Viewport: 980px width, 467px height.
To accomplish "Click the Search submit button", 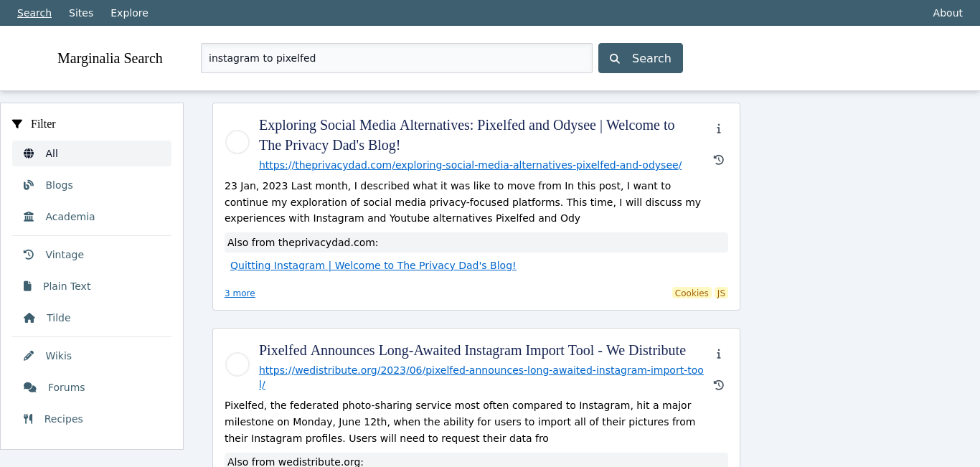I will (641, 58).
